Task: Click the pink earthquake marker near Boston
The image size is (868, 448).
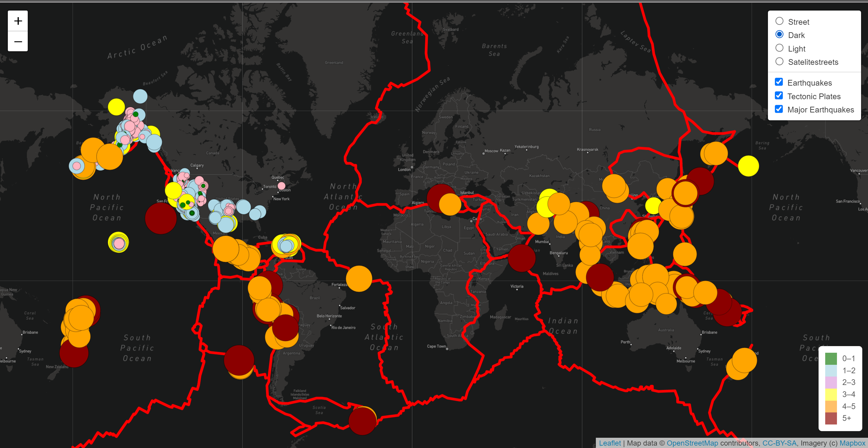Action: (282, 185)
